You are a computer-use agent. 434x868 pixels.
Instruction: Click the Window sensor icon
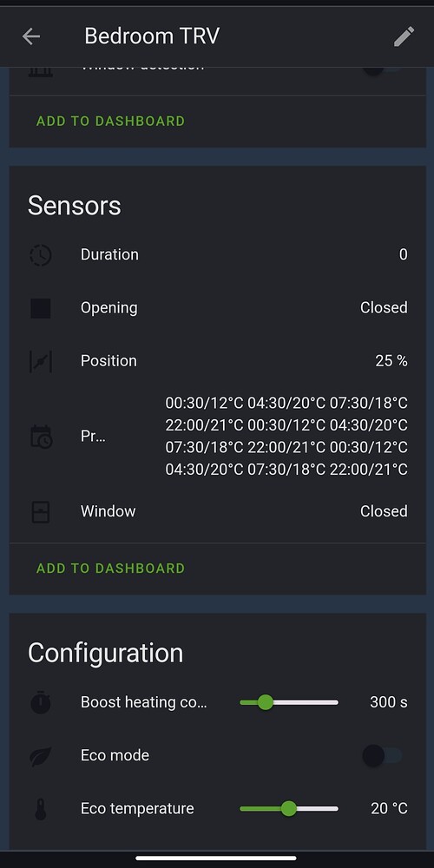(x=41, y=512)
